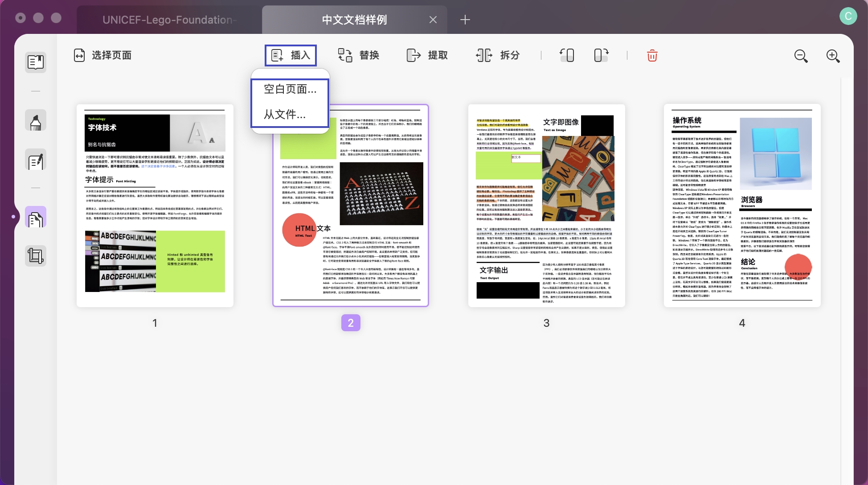The image size is (868, 485).
Task: Select the organize pages sidebar icon
Action: [36, 217]
